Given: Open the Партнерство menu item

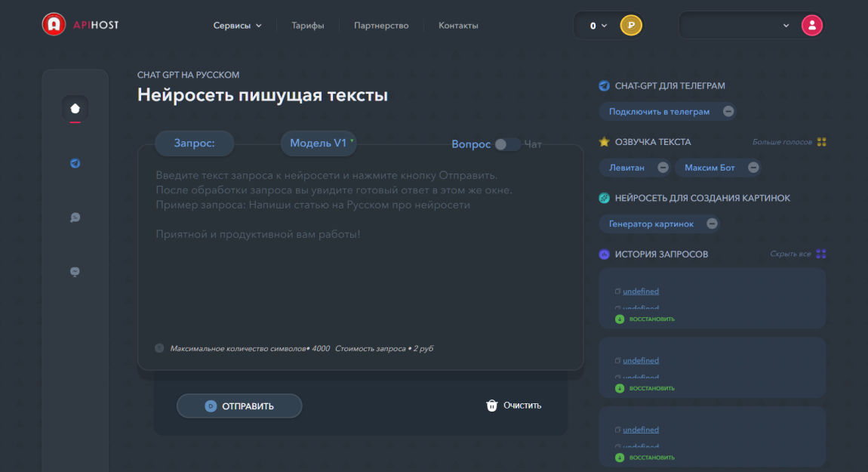Looking at the screenshot, I should pos(381,26).
